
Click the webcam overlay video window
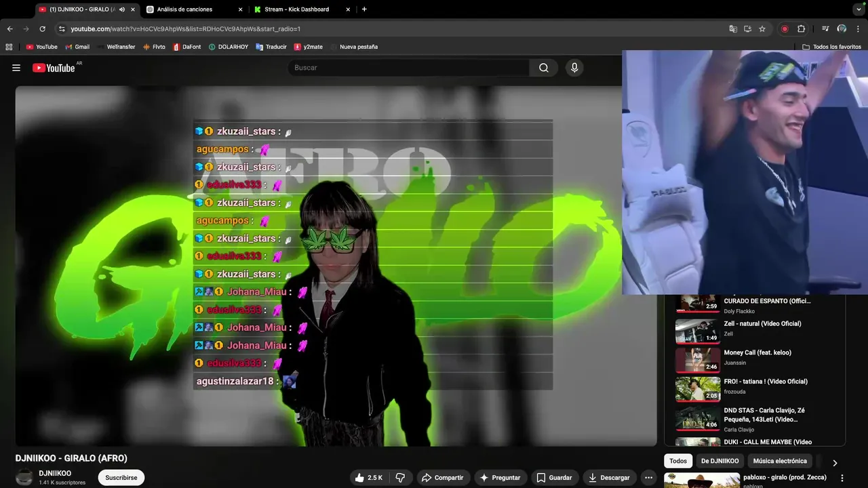(x=745, y=172)
